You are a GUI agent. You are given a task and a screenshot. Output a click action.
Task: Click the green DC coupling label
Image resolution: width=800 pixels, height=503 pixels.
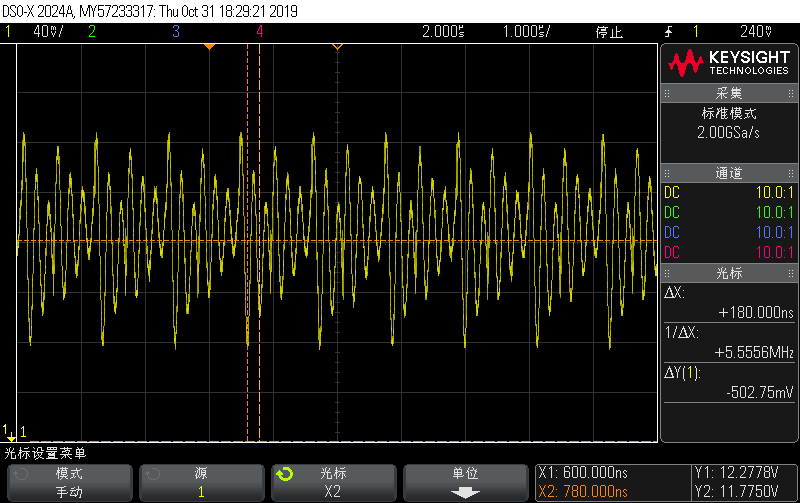[x=672, y=212]
